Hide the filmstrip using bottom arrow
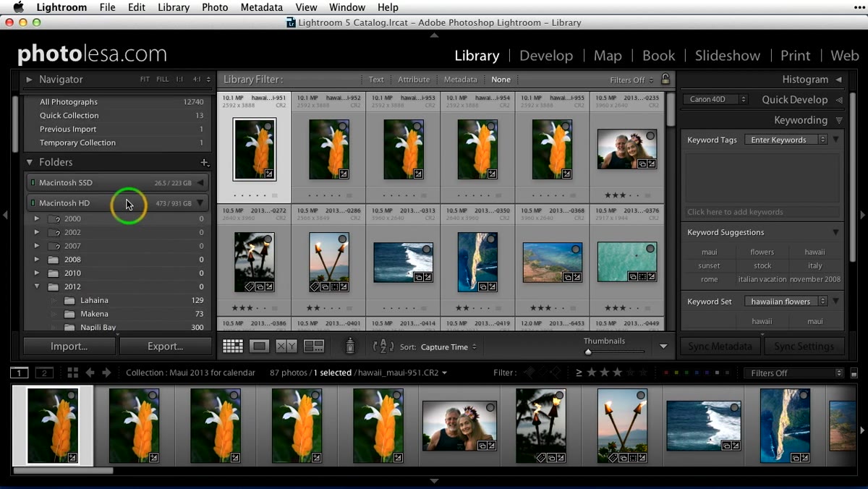Viewport: 868px width, 489px height. [434, 481]
